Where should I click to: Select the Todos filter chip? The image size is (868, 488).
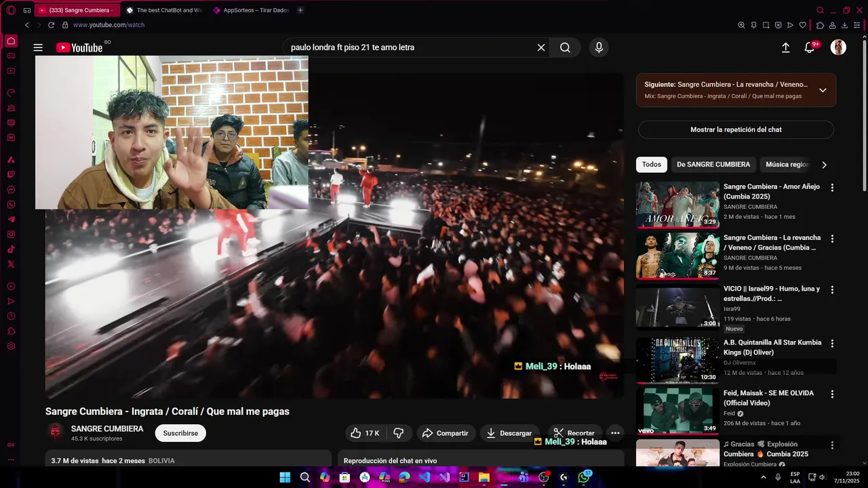pos(652,165)
